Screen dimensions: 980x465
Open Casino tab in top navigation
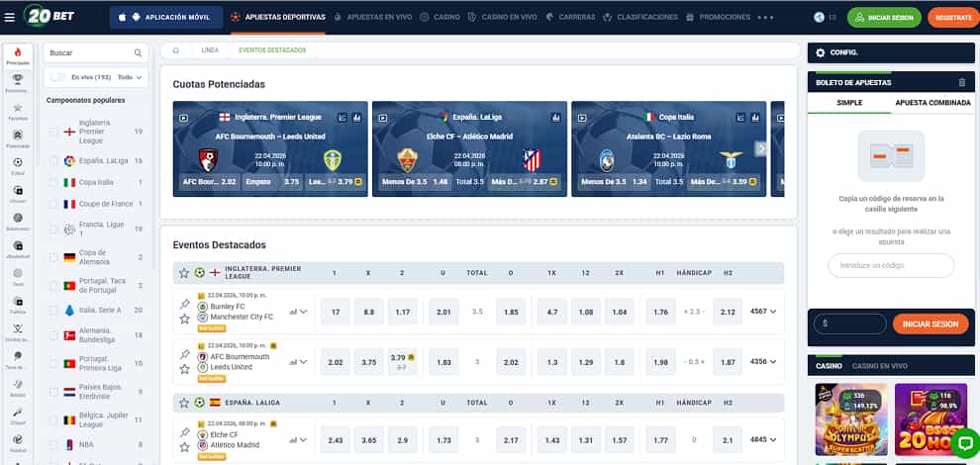pyautogui.click(x=440, y=18)
